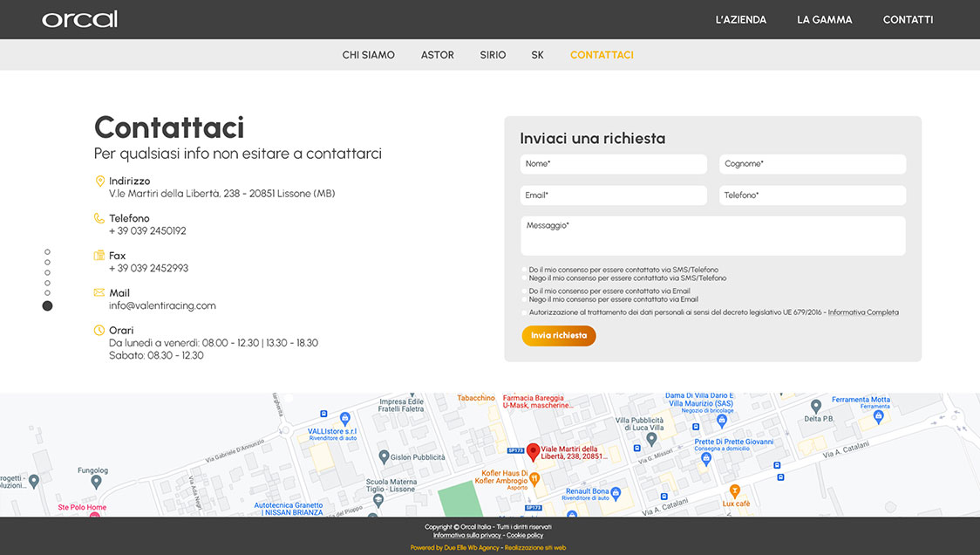Click the telephone icon beside Telefono
The height and width of the screenshot is (555, 980).
coord(99,218)
